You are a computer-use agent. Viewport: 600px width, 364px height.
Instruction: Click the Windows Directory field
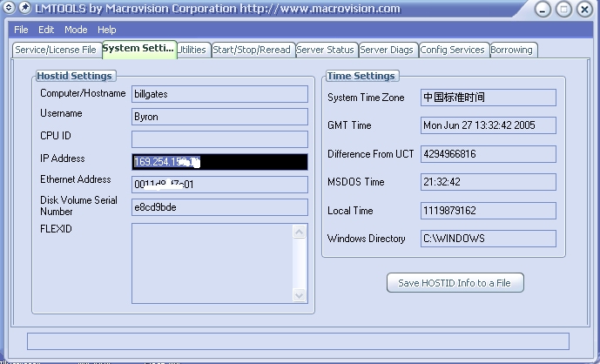489,239
